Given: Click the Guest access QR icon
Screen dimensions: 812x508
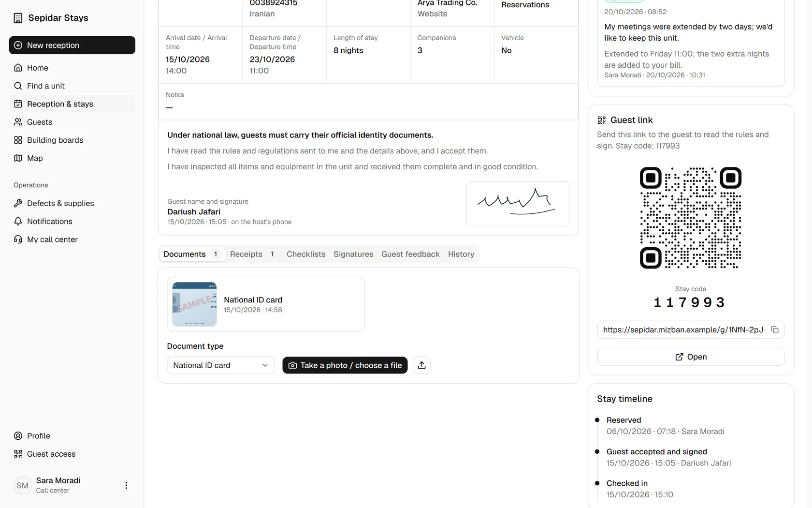Looking at the screenshot, I should click(18, 454).
